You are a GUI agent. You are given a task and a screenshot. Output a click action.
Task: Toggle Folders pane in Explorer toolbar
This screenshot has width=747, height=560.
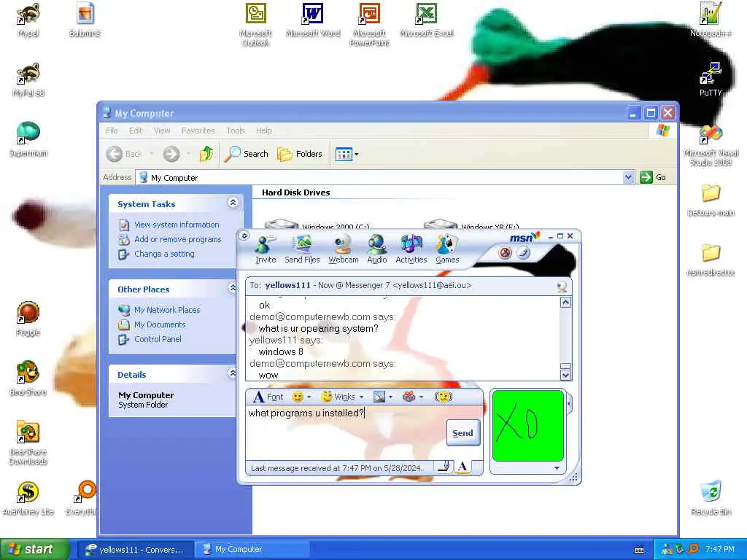pos(300,154)
